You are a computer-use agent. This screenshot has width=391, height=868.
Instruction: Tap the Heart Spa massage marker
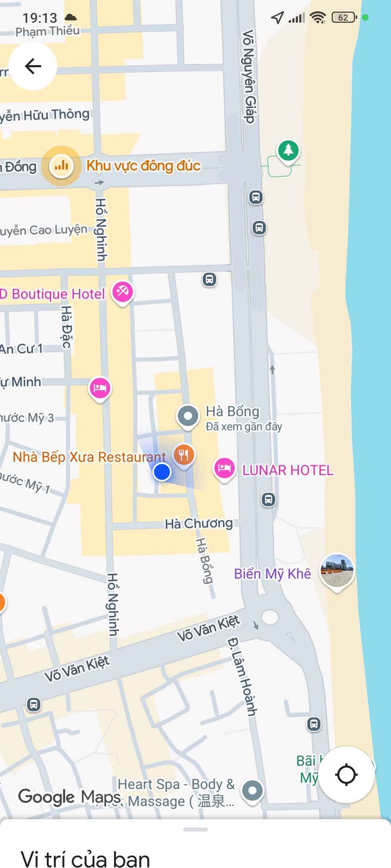[252, 791]
